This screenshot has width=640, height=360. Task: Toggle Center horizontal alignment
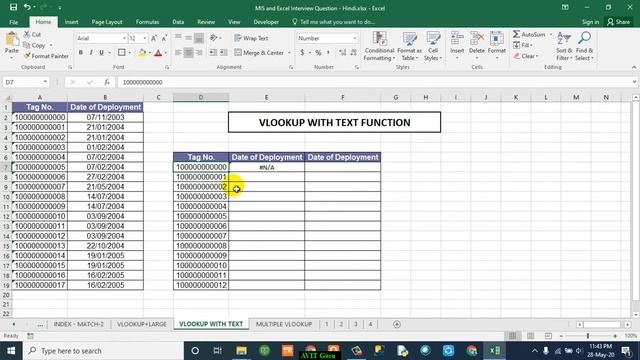click(189, 53)
